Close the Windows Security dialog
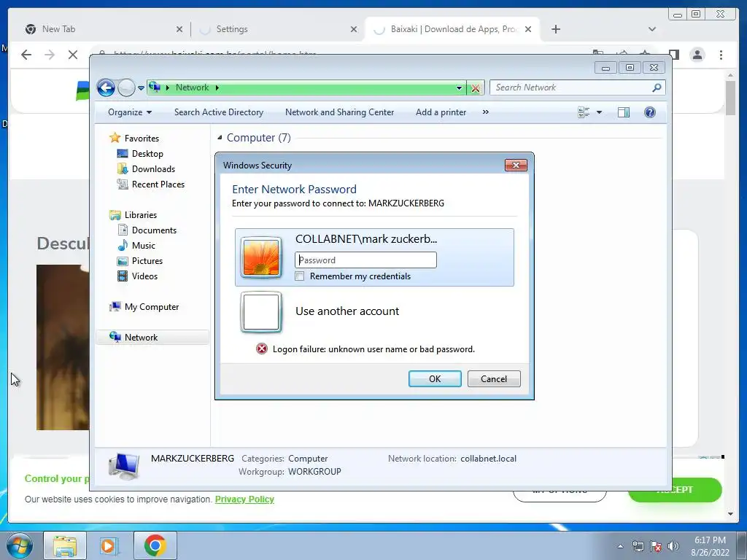 (x=516, y=166)
